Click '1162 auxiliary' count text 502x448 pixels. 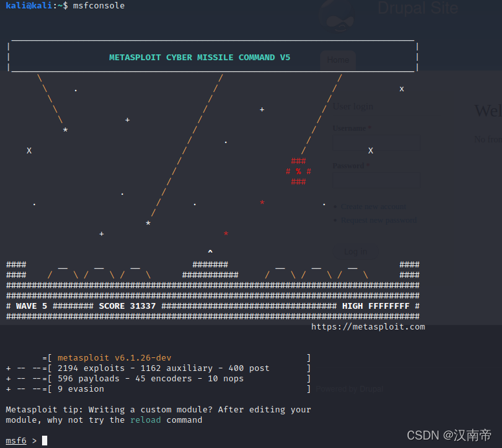click(177, 368)
